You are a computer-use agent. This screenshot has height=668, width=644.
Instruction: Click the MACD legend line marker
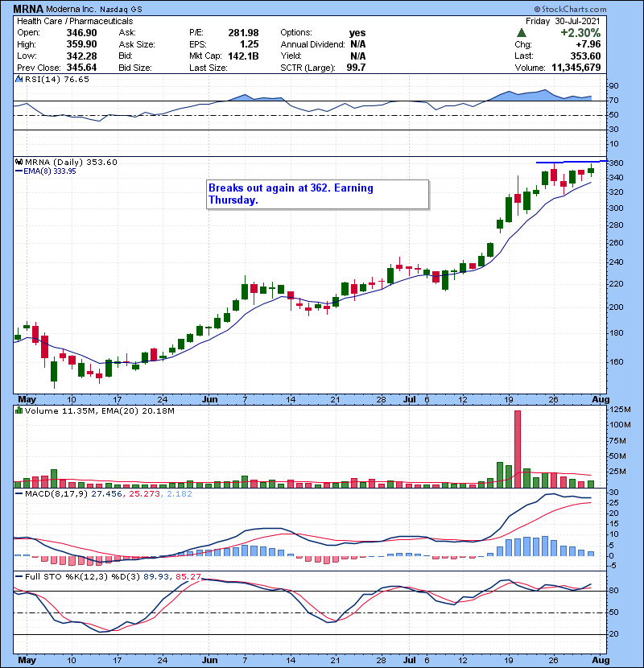coord(19,494)
